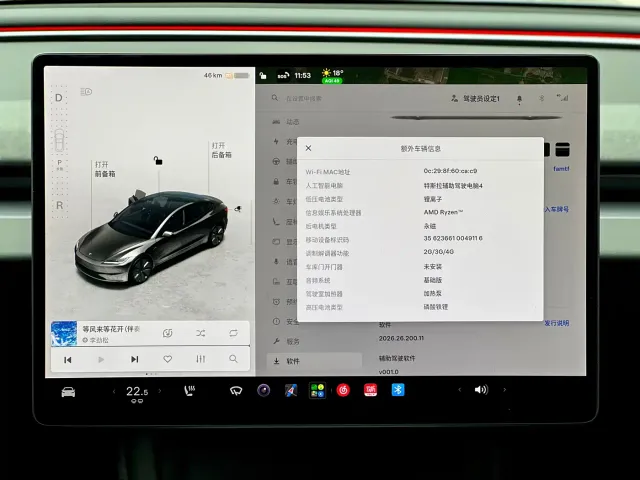Tap 打开后备箱 to open rear trunk
This screenshot has width=640, height=480.
click(221, 150)
